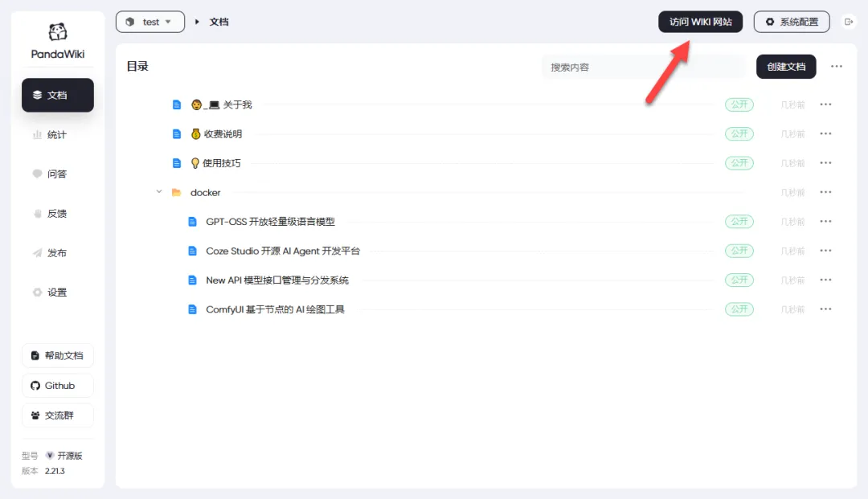Click the 文档 breadcrumb label
The width and height of the screenshot is (868, 499).
tap(219, 22)
